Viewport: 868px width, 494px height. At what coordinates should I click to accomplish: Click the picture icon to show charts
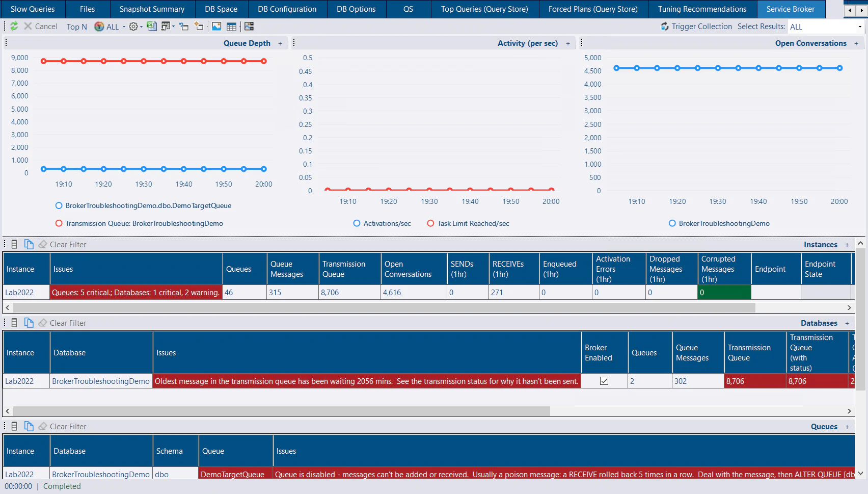point(216,27)
